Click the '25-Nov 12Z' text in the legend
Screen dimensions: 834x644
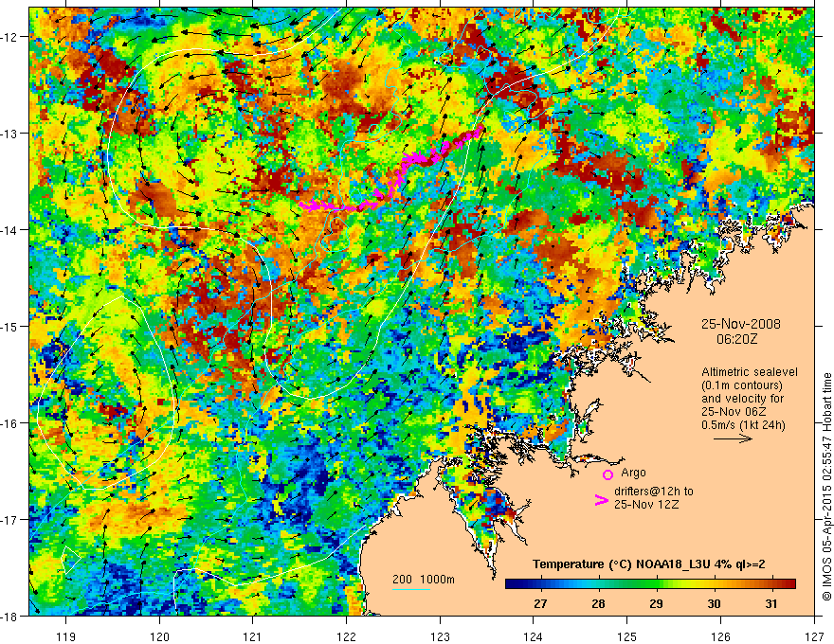646,505
